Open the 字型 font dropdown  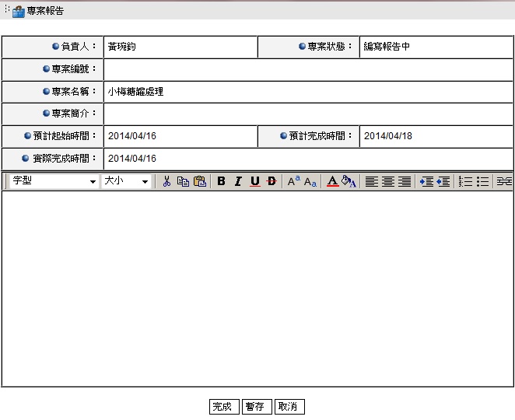[54, 181]
